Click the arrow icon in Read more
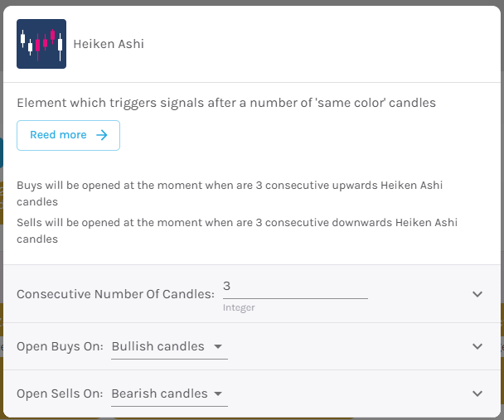Viewport: 504px width, 420px height. (x=102, y=135)
